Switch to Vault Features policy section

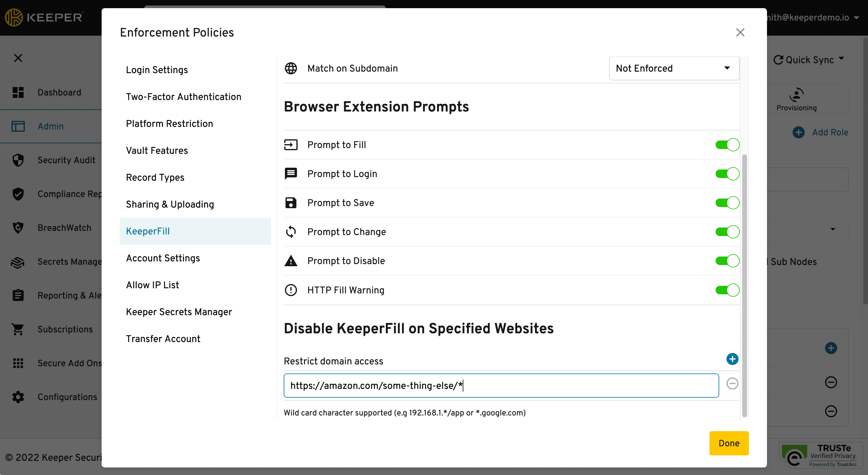click(157, 150)
